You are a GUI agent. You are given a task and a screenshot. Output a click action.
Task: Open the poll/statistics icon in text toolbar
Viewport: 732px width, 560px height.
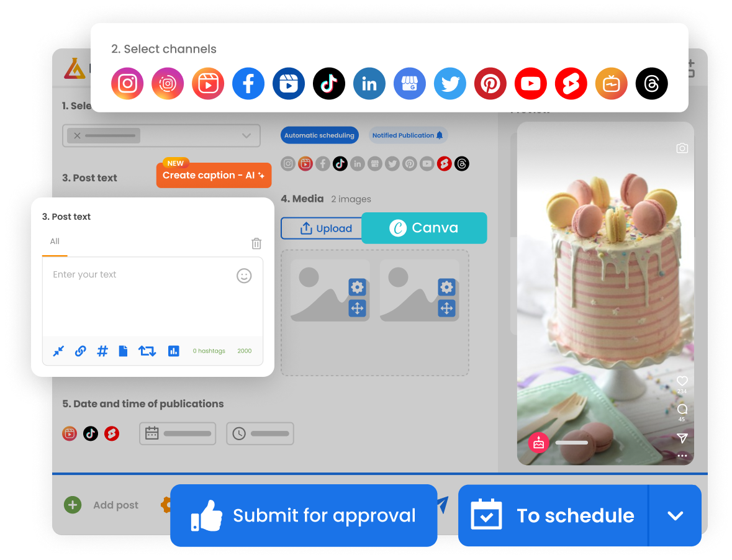pos(173,351)
